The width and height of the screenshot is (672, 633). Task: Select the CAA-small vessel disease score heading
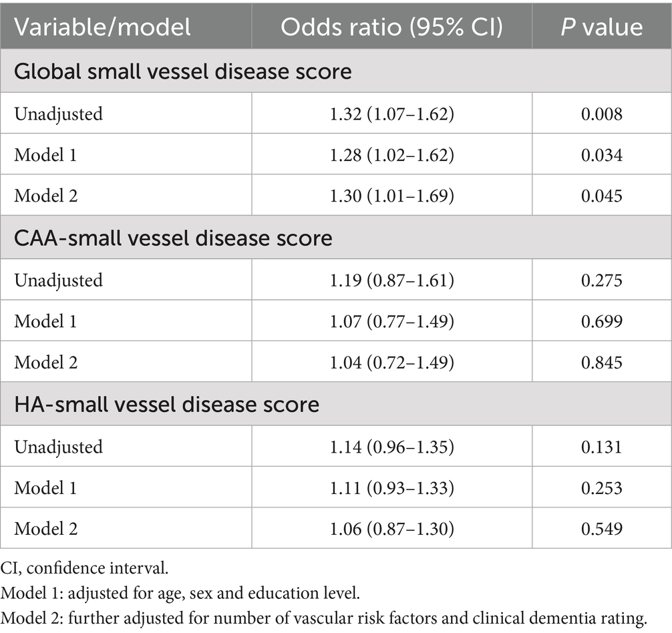tap(173, 238)
